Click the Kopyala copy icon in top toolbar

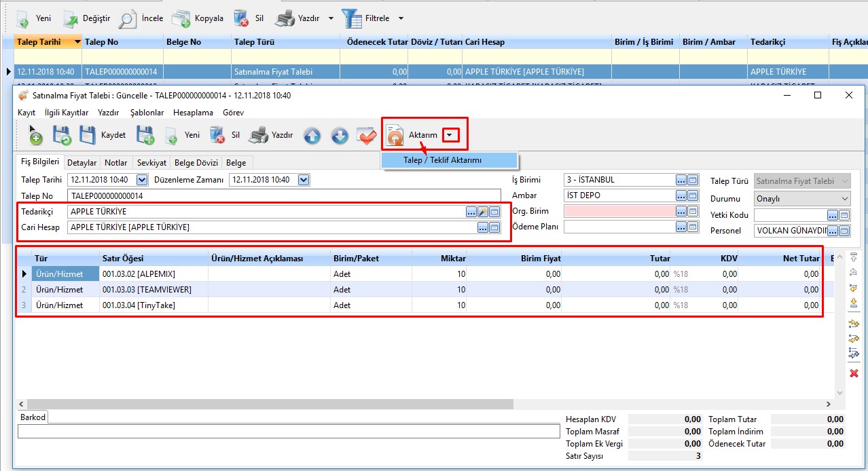[181, 18]
